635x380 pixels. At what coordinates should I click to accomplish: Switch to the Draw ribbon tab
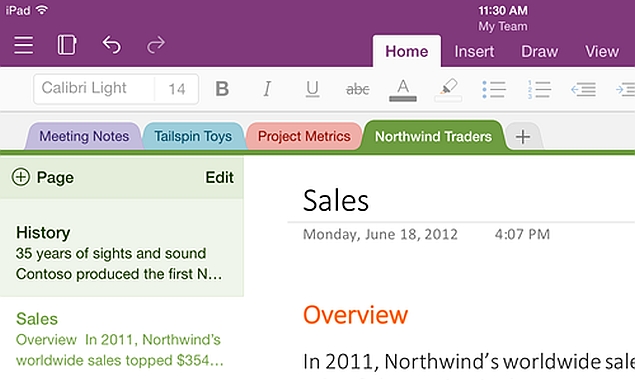click(539, 51)
